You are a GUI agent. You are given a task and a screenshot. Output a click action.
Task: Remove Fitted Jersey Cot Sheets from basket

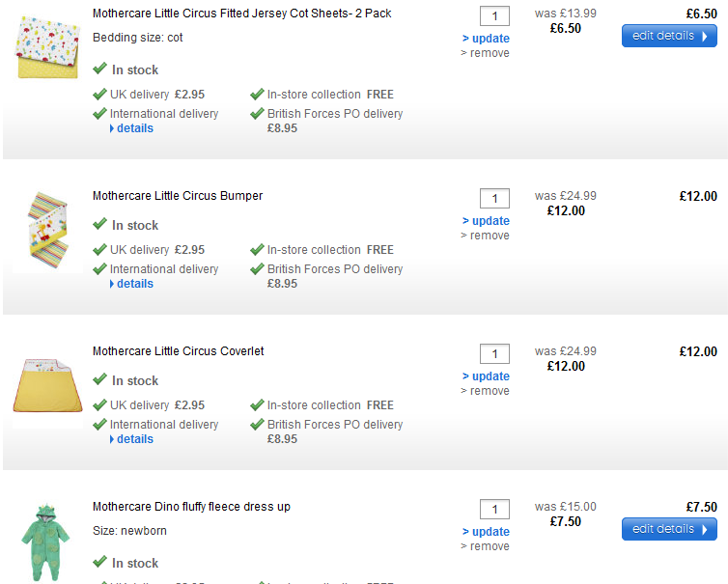485,53
